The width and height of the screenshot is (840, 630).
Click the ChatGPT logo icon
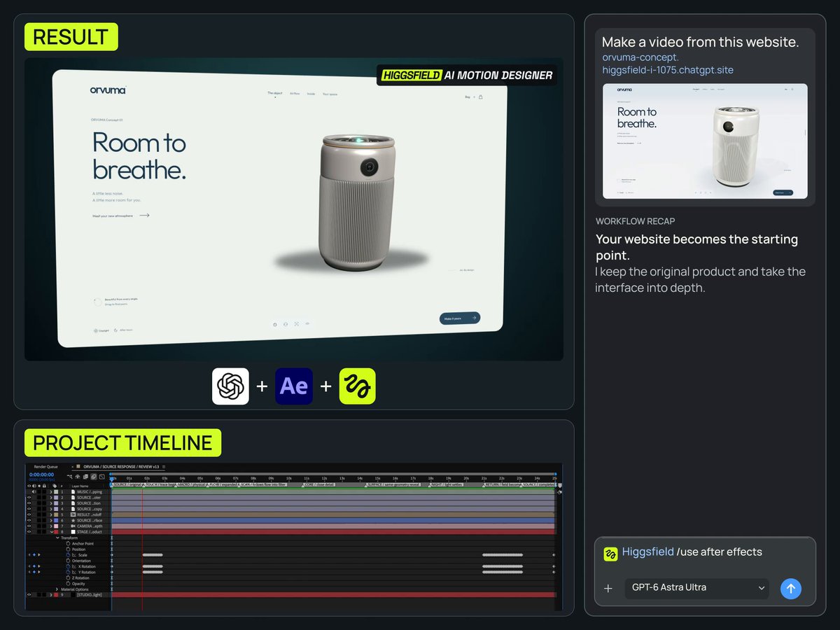(230, 386)
